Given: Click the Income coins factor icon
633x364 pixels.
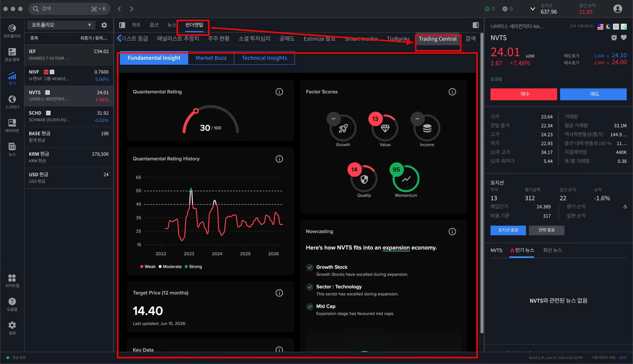Looking at the screenshot, I should click(x=427, y=128).
